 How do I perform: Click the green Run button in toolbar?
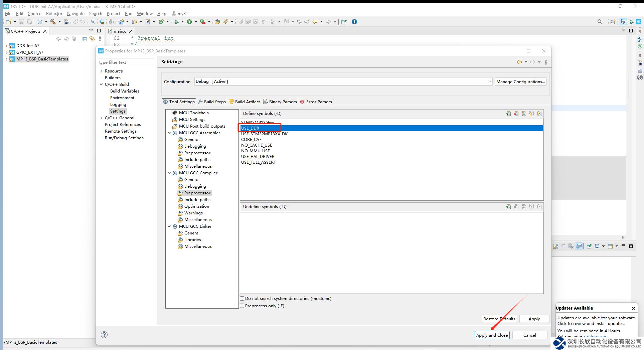189,22
